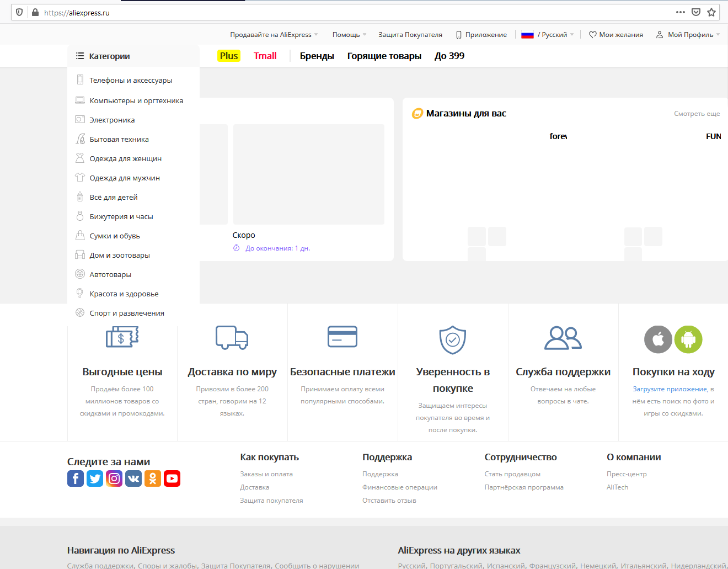Image resolution: width=728 pixels, height=569 pixels.
Task: Click the T-shirt icon beside Одежда для мужчин
Action: [80, 177]
